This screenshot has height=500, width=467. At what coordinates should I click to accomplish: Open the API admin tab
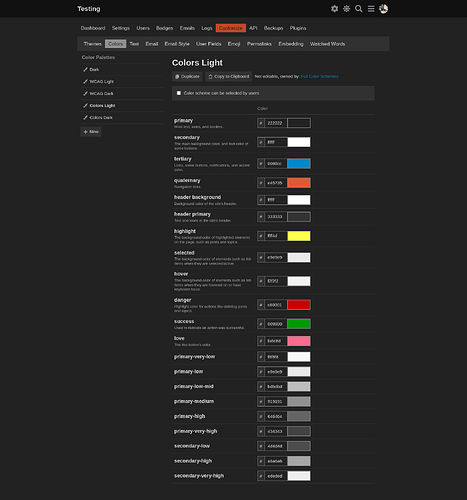point(253,28)
